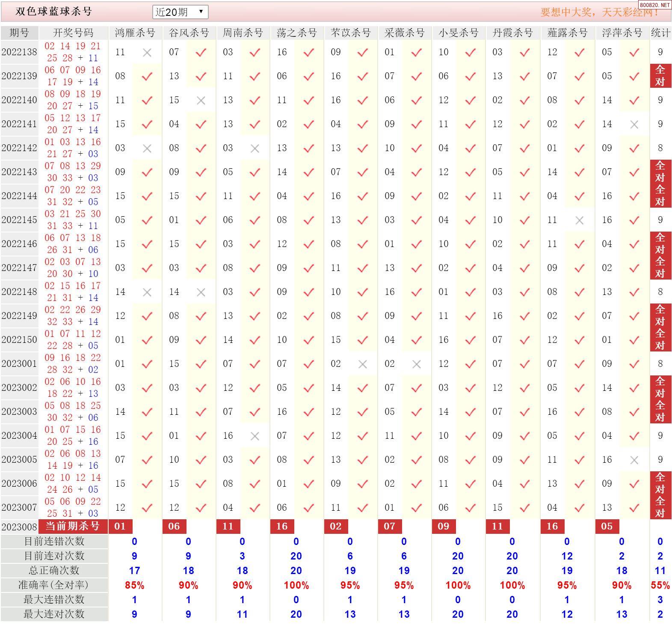Screen dimensions: 672x625
Task: Click the 统计 column header
Action: click(660, 33)
